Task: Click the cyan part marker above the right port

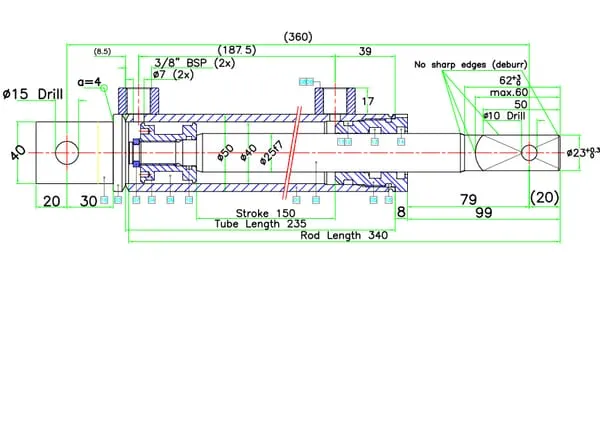Action: 305,81
